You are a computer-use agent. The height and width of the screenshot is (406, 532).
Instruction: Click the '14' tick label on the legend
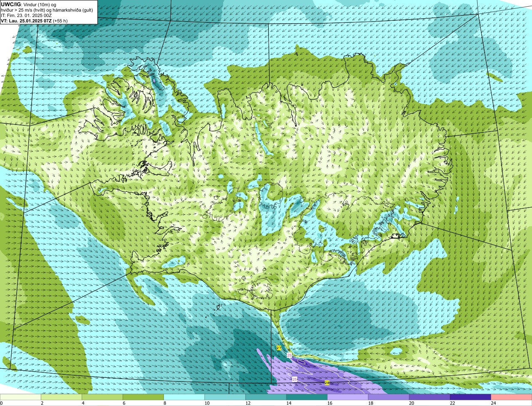click(289, 403)
